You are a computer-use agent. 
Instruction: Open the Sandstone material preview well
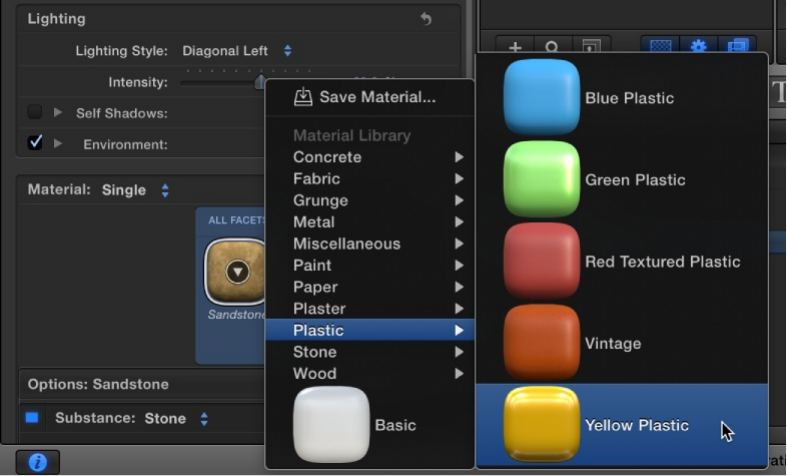[x=236, y=271]
